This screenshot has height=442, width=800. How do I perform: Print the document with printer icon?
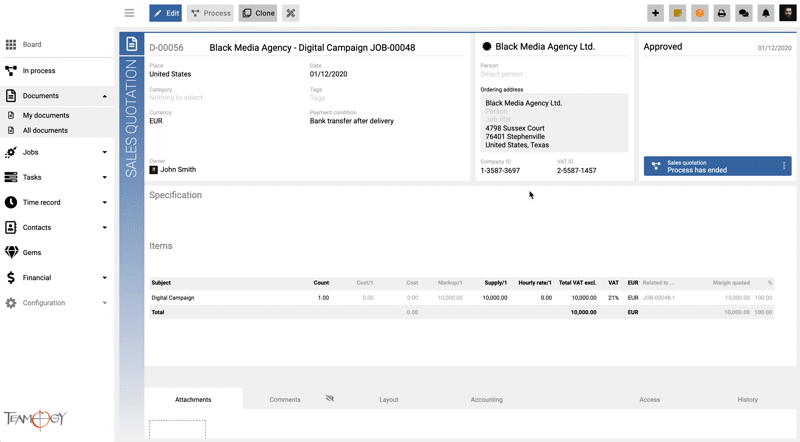tap(721, 13)
